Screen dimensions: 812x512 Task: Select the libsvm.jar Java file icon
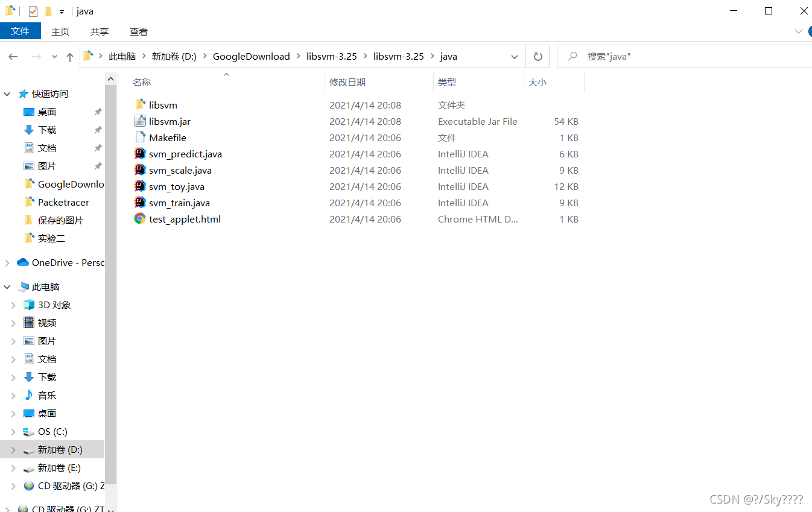(140, 121)
